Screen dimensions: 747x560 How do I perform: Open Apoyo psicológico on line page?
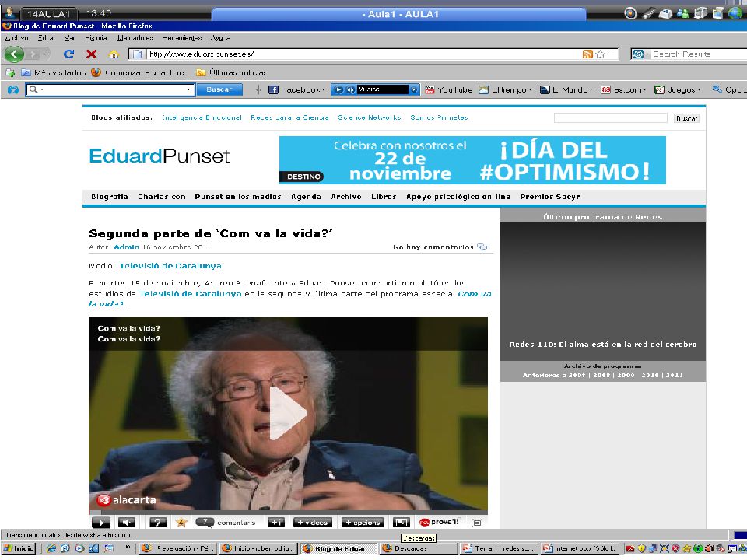pyautogui.click(x=458, y=197)
